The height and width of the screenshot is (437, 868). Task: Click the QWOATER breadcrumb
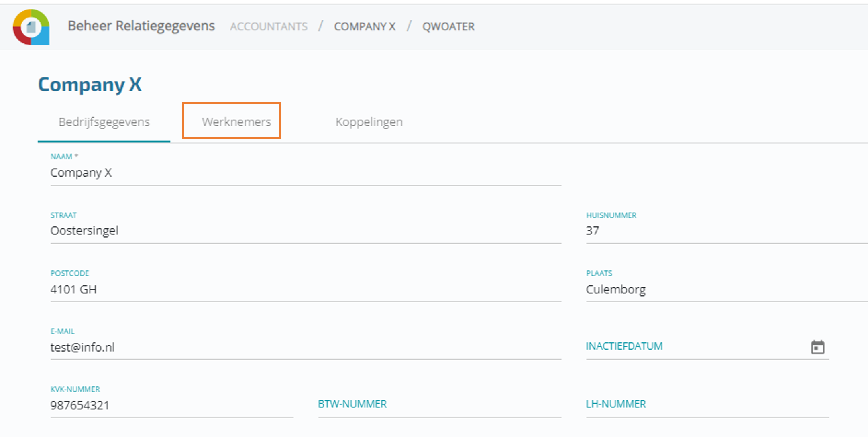448,26
